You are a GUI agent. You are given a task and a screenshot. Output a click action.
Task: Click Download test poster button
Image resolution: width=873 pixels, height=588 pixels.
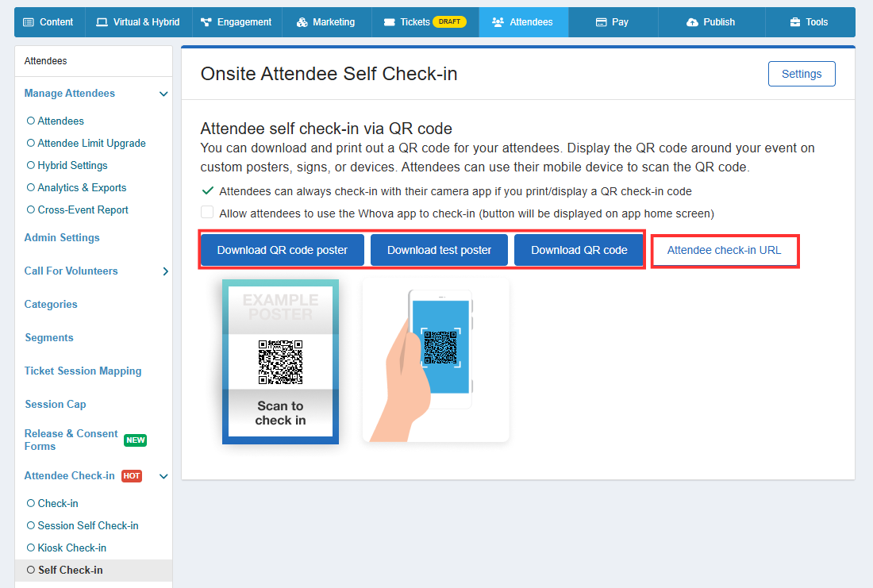440,250
